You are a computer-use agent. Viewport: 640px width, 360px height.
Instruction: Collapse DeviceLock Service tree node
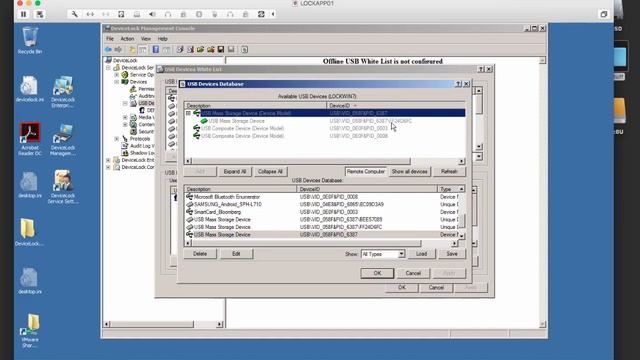click(x=109, y=68)
